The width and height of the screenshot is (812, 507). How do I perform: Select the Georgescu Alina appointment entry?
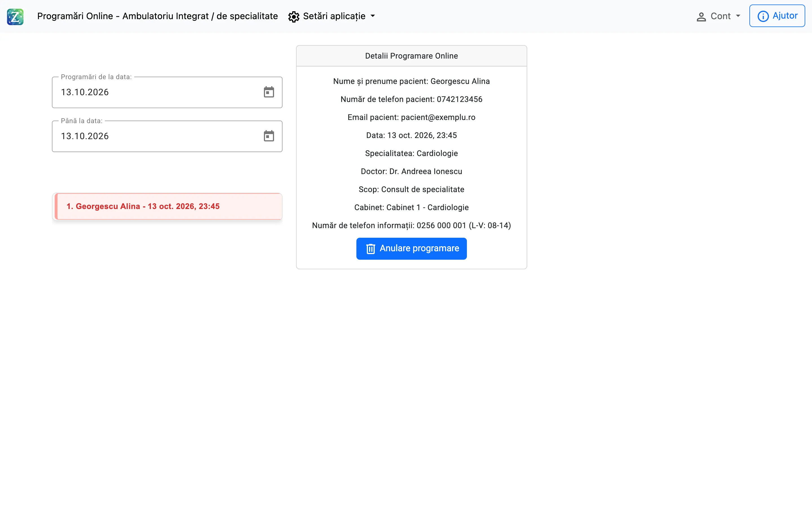tap(167, 206)
